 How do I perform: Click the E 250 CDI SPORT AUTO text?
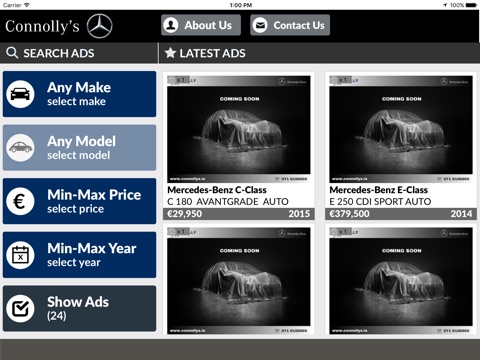click(x=380, y=202)
